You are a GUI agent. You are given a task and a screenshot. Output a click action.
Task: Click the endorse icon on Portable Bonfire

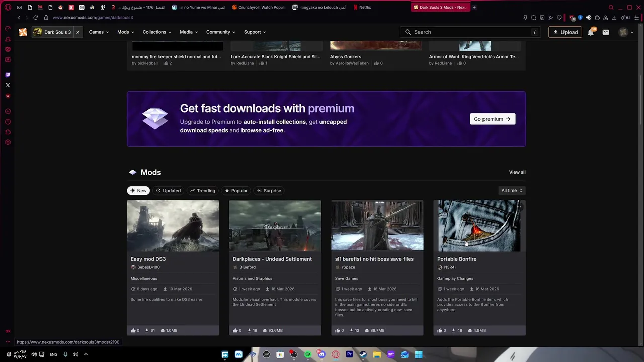point(440,330)
